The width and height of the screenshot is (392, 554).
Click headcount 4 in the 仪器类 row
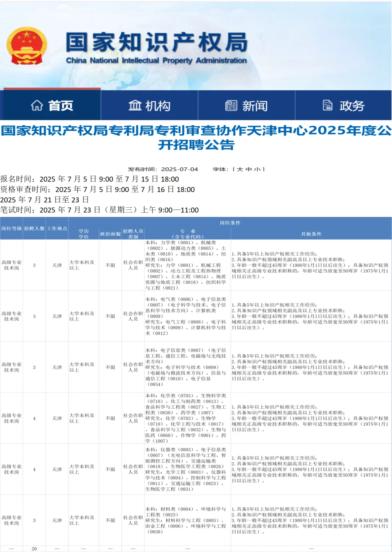[34, 469]
